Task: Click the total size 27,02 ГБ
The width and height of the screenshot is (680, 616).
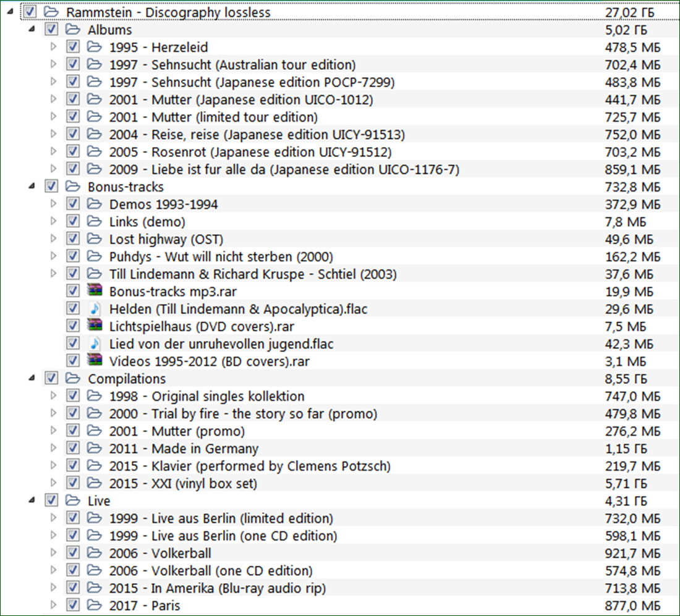Action: coord(630,12)
